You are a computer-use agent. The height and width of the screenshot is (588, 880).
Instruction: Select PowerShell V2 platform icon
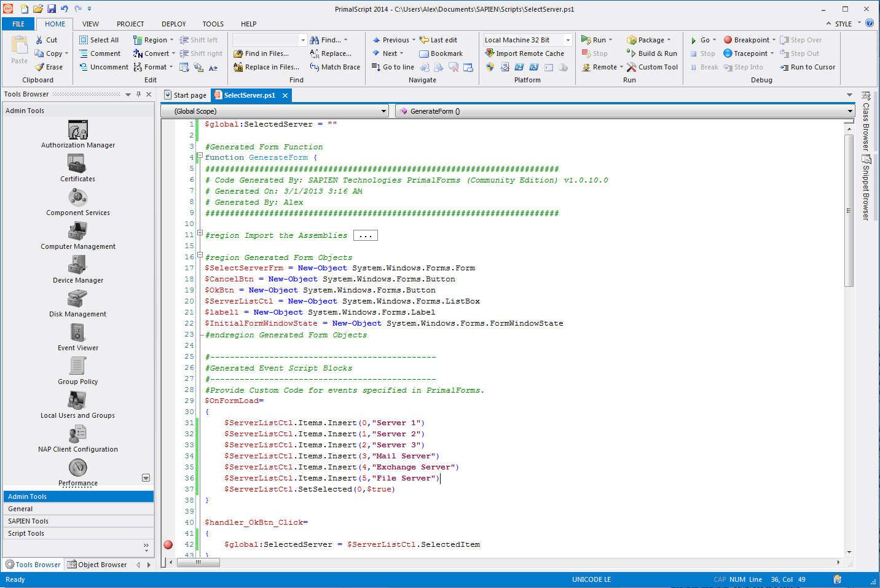(x=519, y=67)
